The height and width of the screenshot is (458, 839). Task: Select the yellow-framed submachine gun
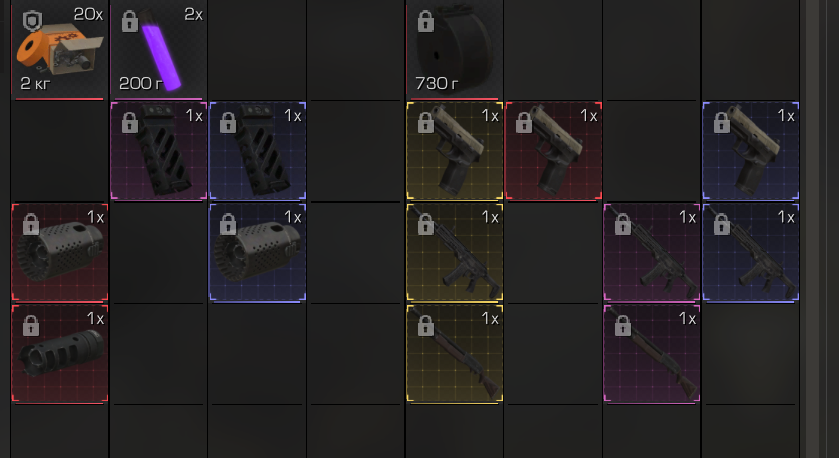point(454,252)
